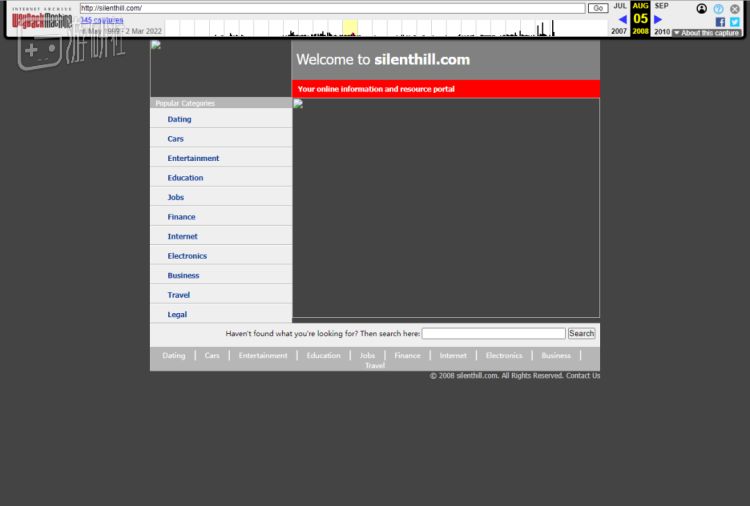
Task: Share capture on Twitter
Action: 735,22
